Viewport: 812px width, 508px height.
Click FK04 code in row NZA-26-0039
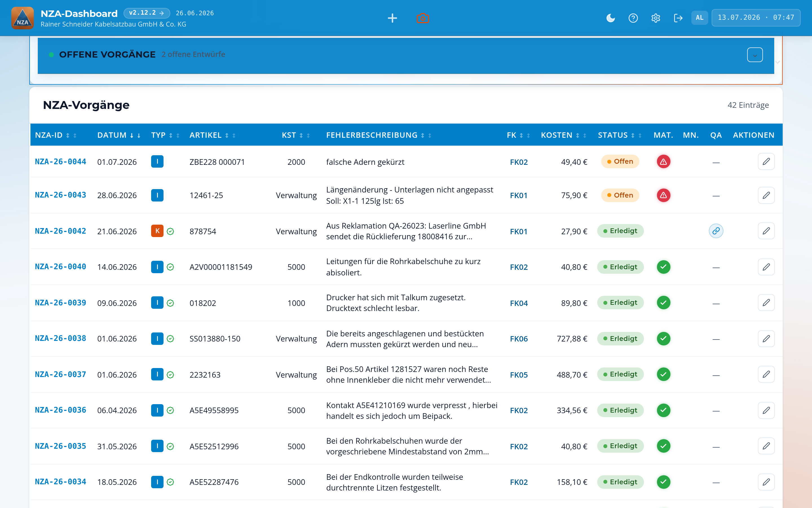519,303
